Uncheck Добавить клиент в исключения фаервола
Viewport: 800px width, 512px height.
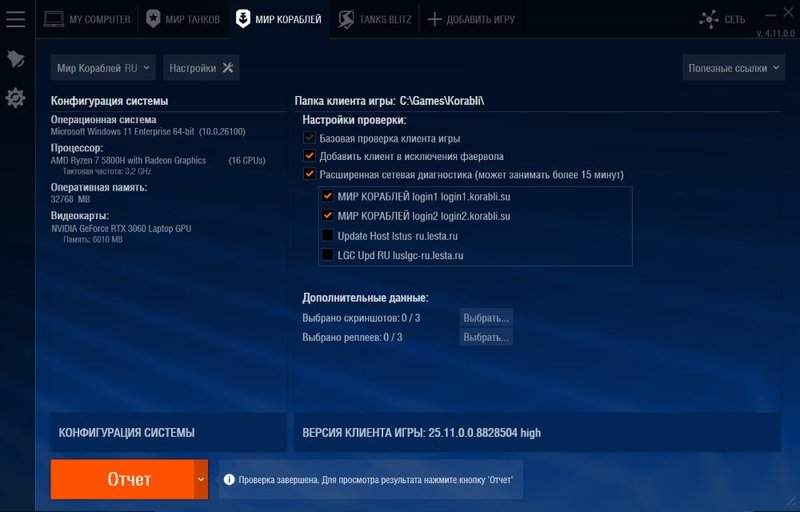coord(310,156)
